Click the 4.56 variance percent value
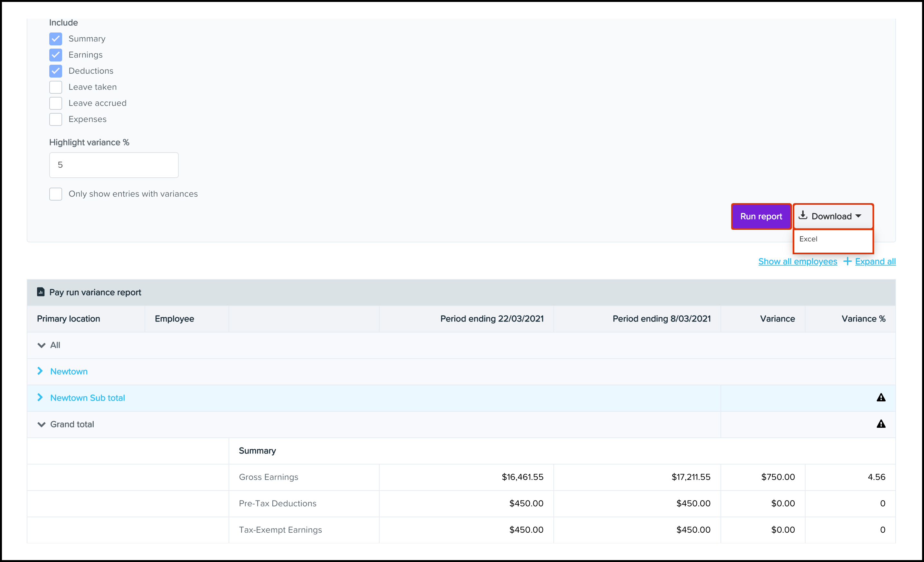Screen dimensions: 924x562 (876, 477)
